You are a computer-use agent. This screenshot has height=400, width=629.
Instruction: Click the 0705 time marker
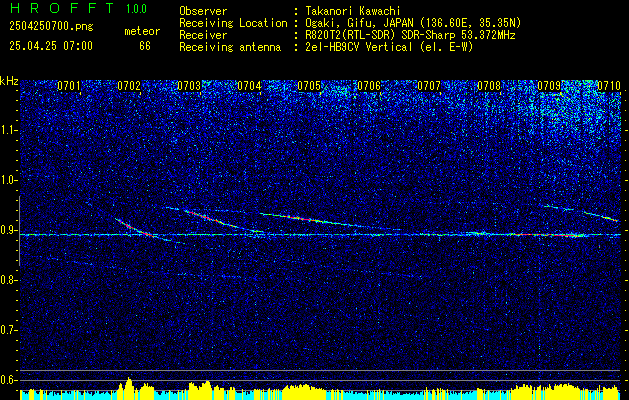tap(309, 86)
